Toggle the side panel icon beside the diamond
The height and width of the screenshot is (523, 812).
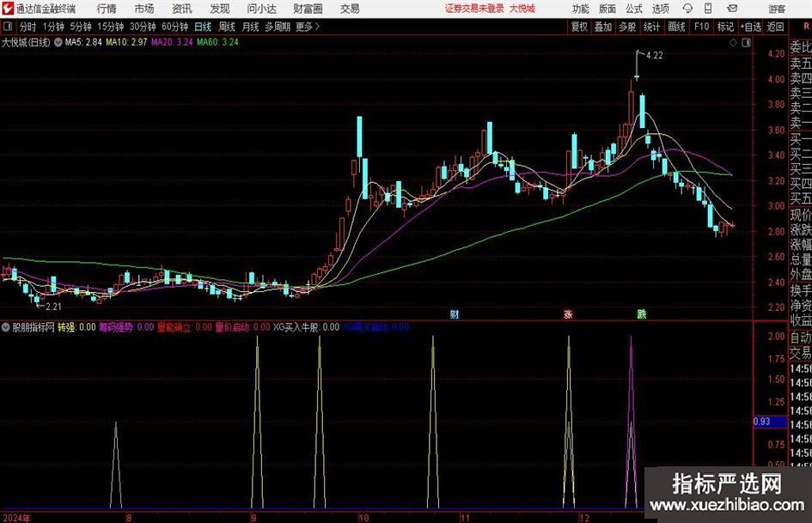[746, 43]
